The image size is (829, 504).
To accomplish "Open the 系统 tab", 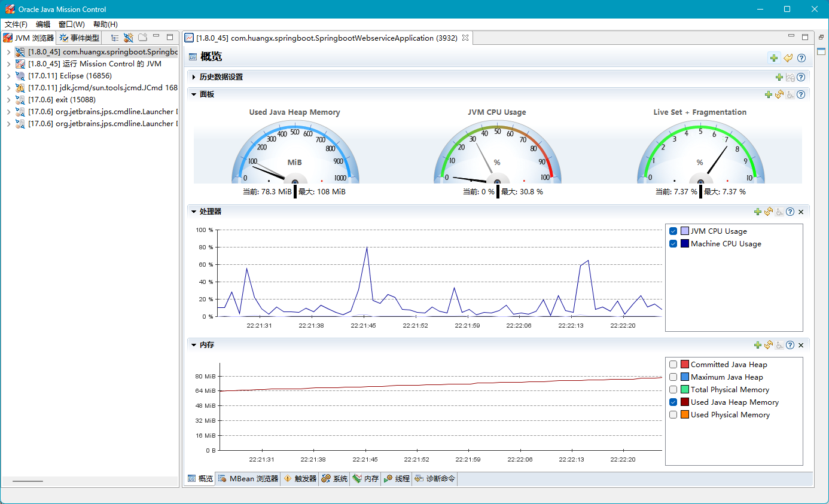I will [x=334, y=479].
